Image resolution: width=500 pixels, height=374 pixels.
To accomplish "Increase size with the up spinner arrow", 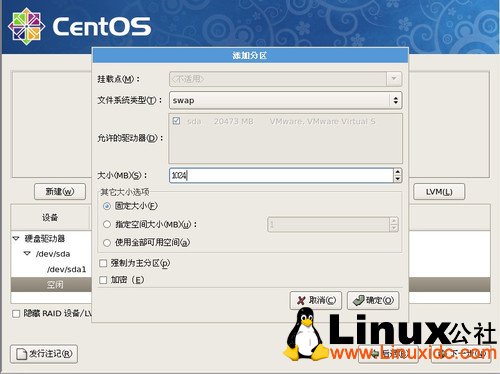I will click(x=397, y=171).
